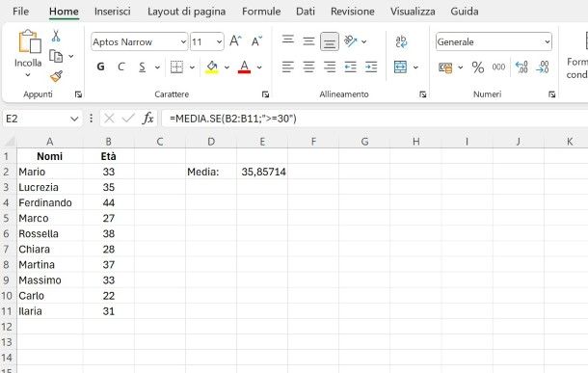Screen dimensions: 588x373
Task: Switch to the Dati tab
Action: tap(306, 12)
